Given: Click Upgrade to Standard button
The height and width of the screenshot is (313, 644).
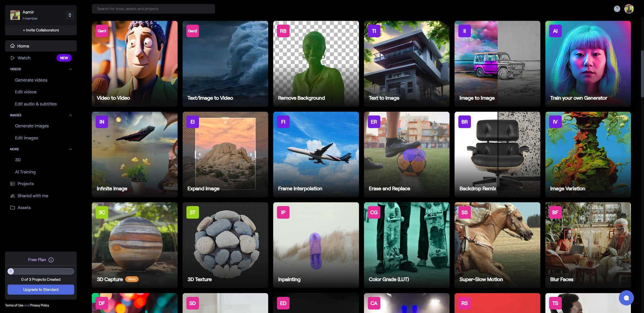Looking at the screenshot, I should coord(41,290).
